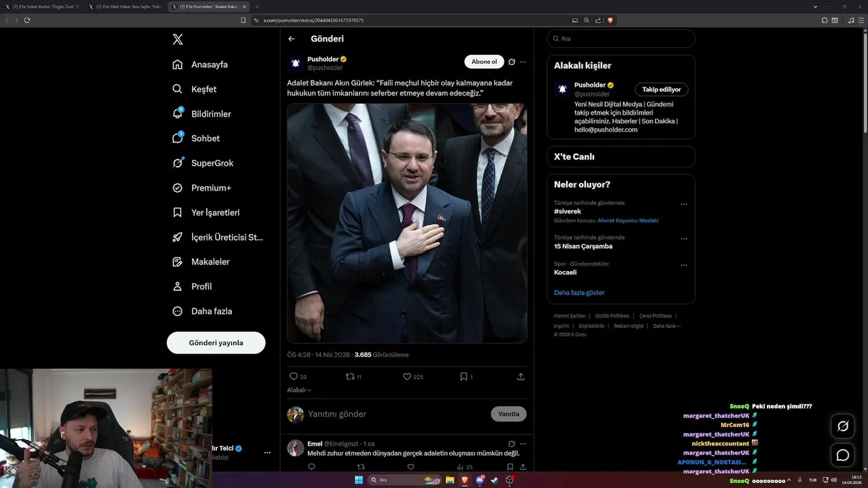868x488 pixels.
Task: Go back using the Gönderi back arrow
Action: point(292,39)
